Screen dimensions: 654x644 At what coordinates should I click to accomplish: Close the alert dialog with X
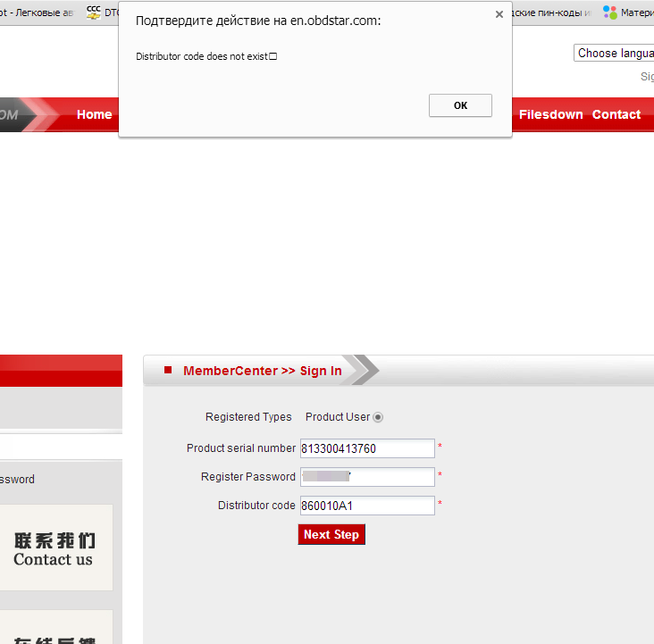click(x=499, y=14)
